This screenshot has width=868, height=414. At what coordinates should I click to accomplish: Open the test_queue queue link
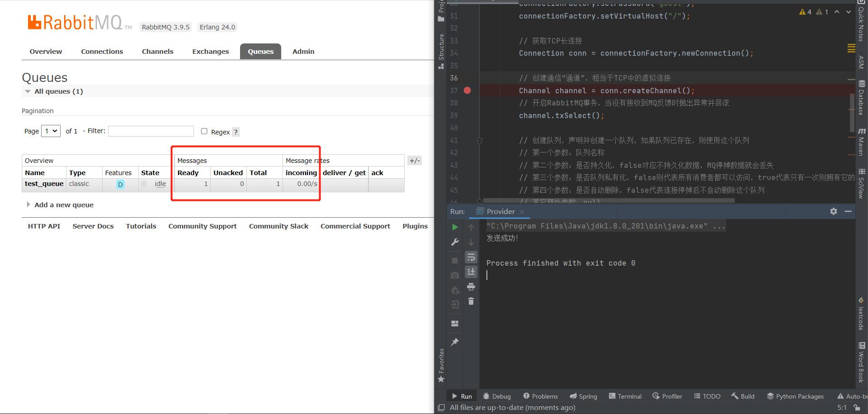(44, 184)
